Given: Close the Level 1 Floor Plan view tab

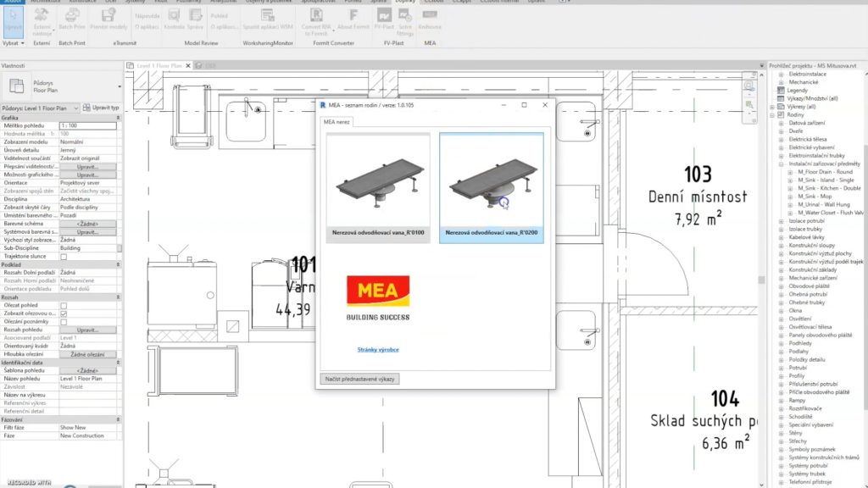Looking at the screenshot, I should 188,65.
